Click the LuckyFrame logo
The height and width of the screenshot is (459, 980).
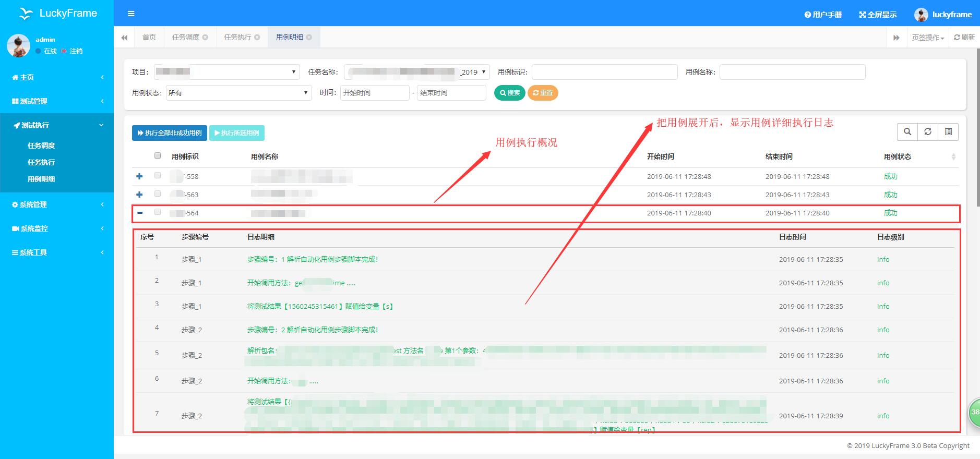tap(57, 14)
